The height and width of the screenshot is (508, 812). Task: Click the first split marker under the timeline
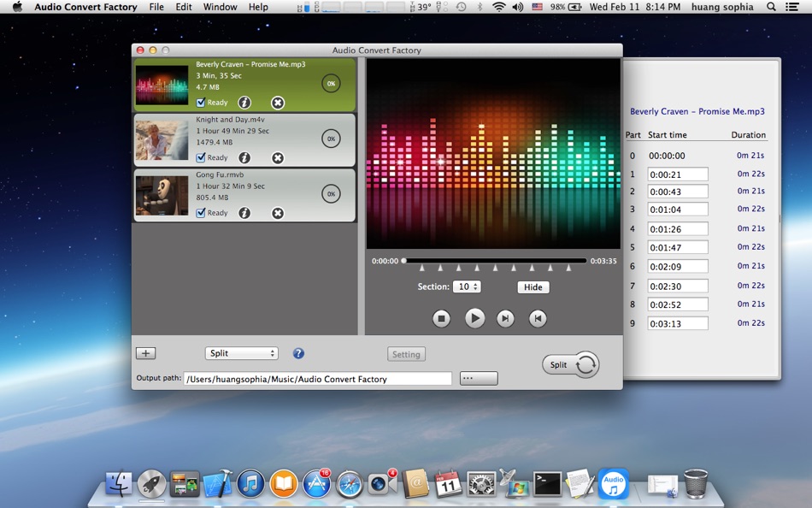[422, 268]
